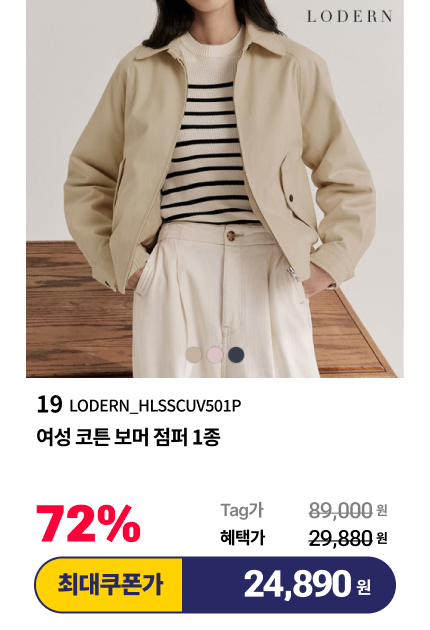Click the red 72% discount label
This screenshot has height=630, width=430.
pyautogui.click(x=88, y=524)
